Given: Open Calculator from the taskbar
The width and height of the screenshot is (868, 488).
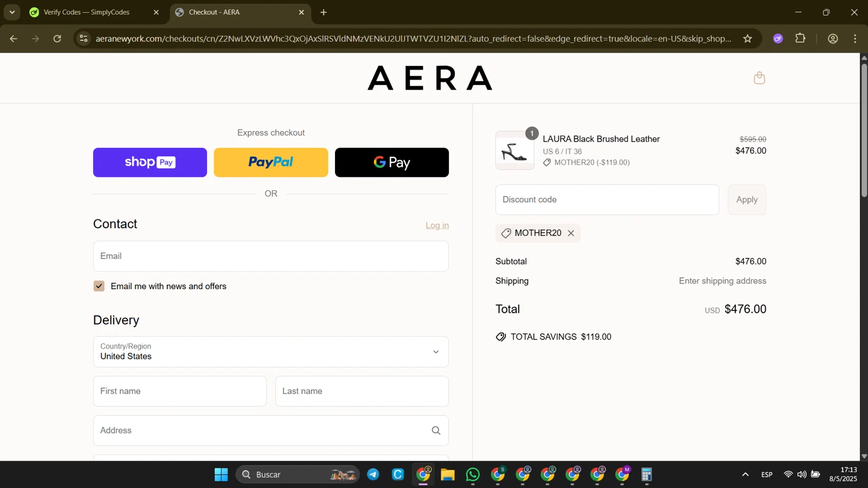Looking at the screenshot, I should click(x=647, y=475).
